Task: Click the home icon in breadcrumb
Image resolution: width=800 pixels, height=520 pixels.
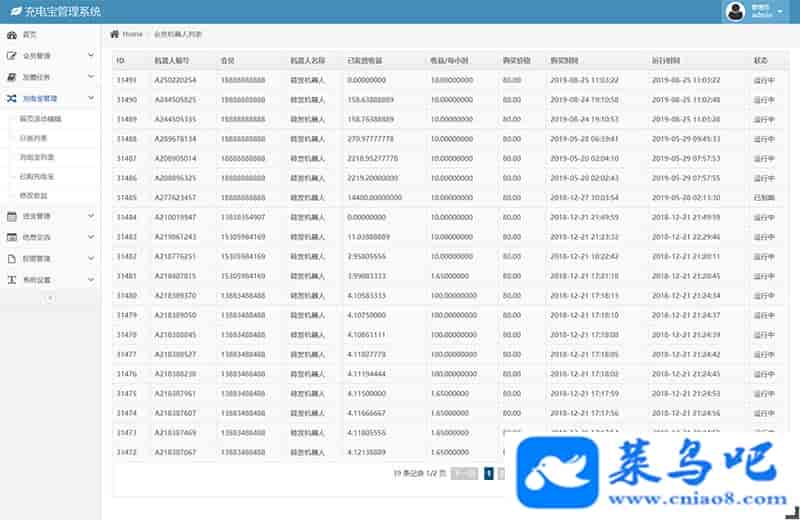Action: (x=114, y=34)
